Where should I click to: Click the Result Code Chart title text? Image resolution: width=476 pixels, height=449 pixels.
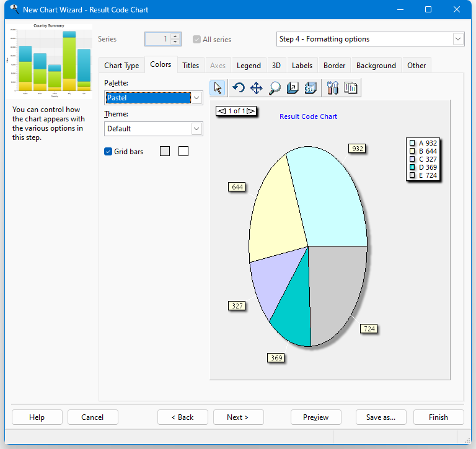[308, 116]
